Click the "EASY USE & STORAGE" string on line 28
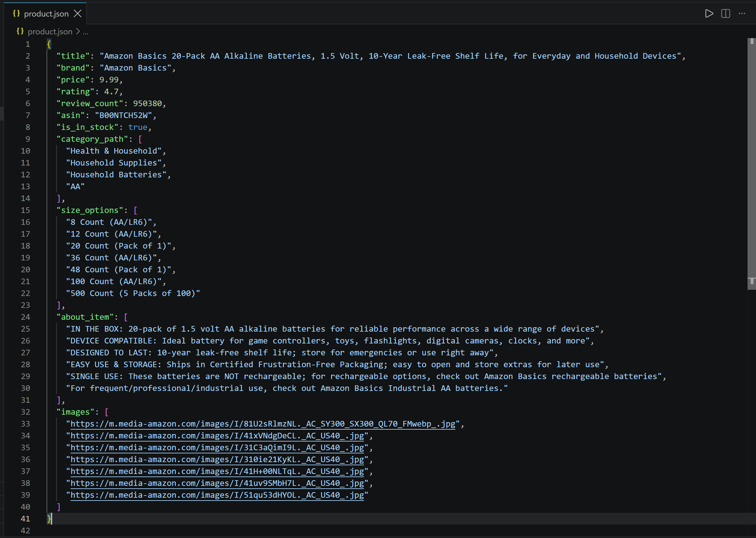Screen dimensions: 756x538 (335, 364)
